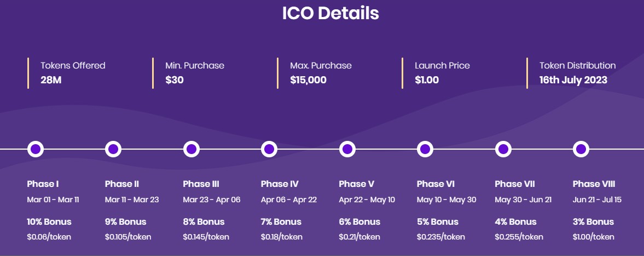
Task: Click the Max. Purchase $15,000 figure
Action: 309,80
